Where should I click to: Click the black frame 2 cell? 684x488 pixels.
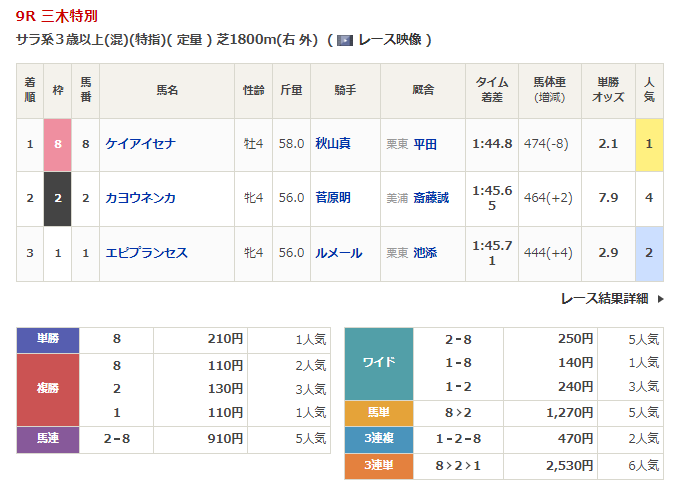coord(57,198)
